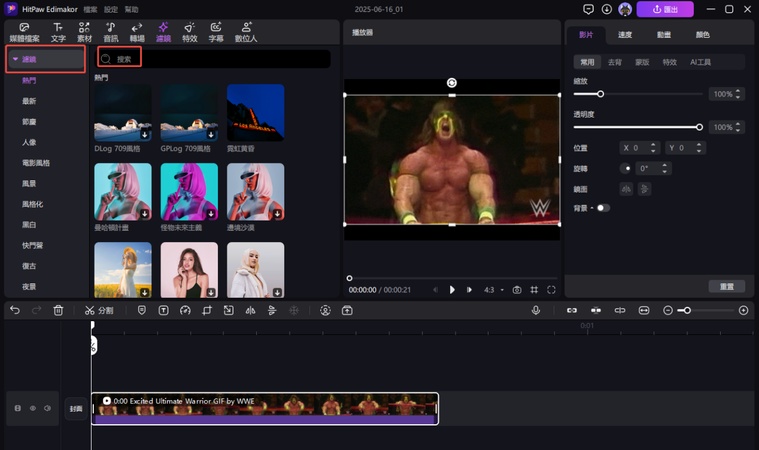759x450 pixels.
Task: Play the preview video
Action: [x=452, y=289]
